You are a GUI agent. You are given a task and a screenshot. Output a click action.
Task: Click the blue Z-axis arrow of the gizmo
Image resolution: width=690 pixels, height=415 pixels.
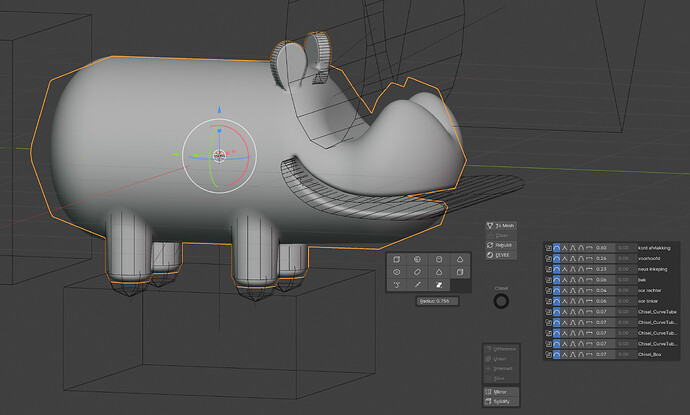(219, 109)
